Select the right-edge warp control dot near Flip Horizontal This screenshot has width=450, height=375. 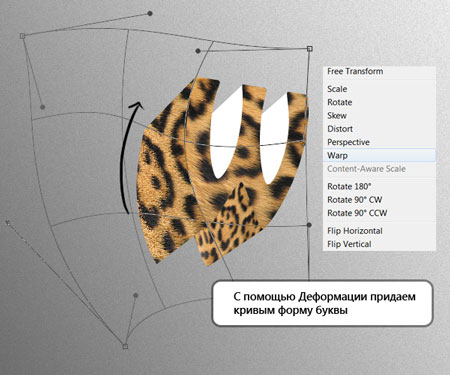309,225
